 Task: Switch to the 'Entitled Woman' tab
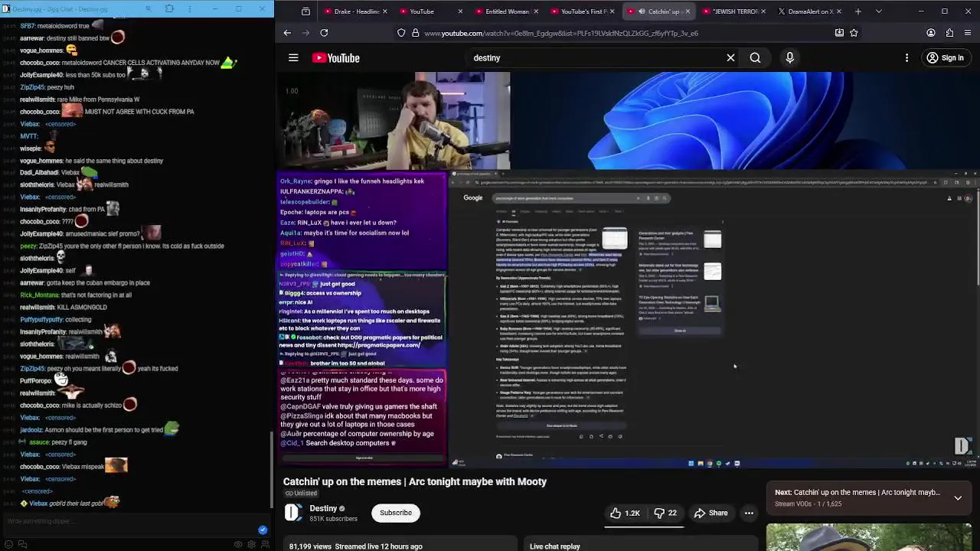[505, 11]
